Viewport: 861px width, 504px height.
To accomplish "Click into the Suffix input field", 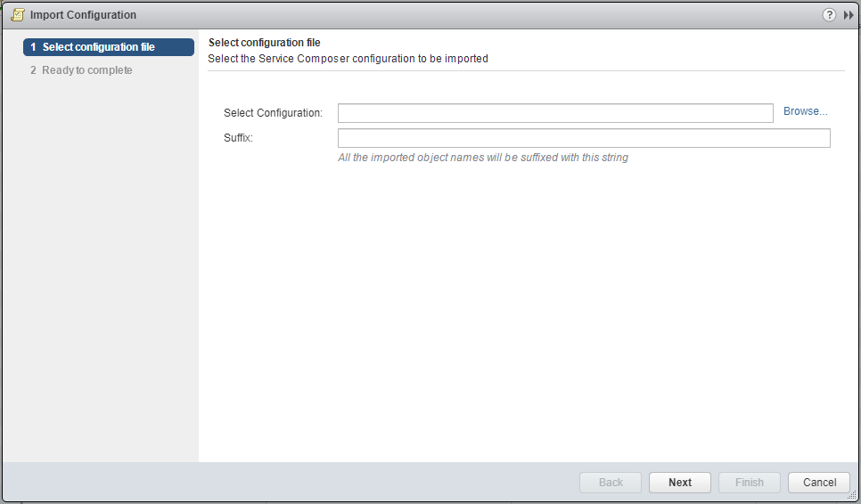I will (x=583, y=138).
